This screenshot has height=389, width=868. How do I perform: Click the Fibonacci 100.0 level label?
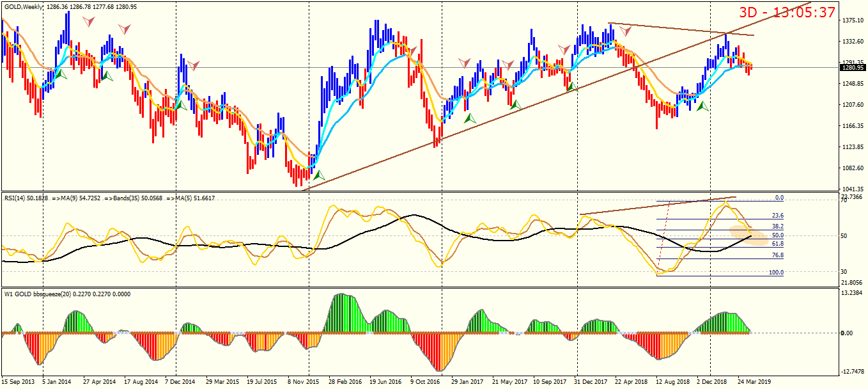coord(776,273)
